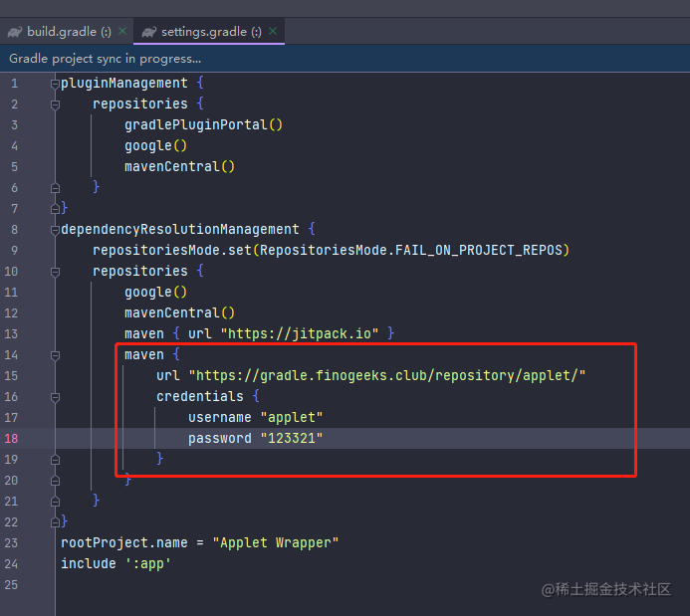The height and width of the screenshot is (616, 690).
Task: Click fold end marker on line 20
Action: pyautogui.click(x=55, y=481)
